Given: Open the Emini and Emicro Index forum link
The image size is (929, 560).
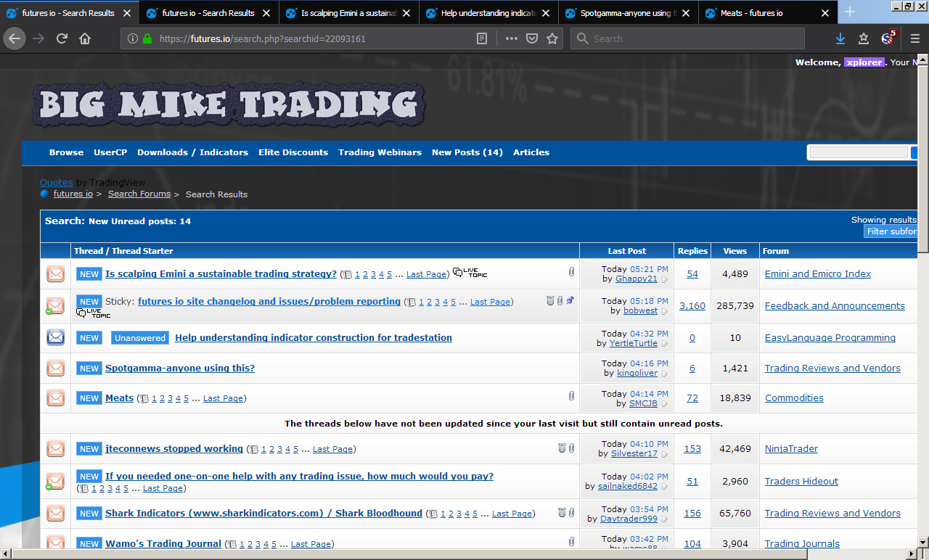Looking at the screenshot, I should point(818,274).
